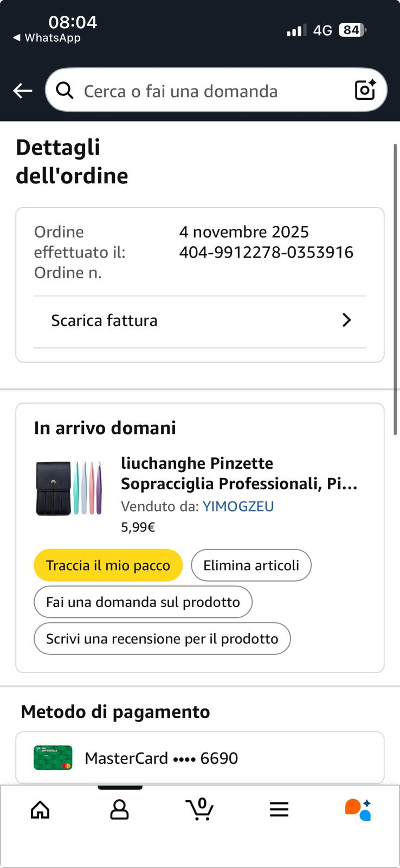Tap the back arrow icon
Viewport: 400px width, 868px height.
click(23, 91)
